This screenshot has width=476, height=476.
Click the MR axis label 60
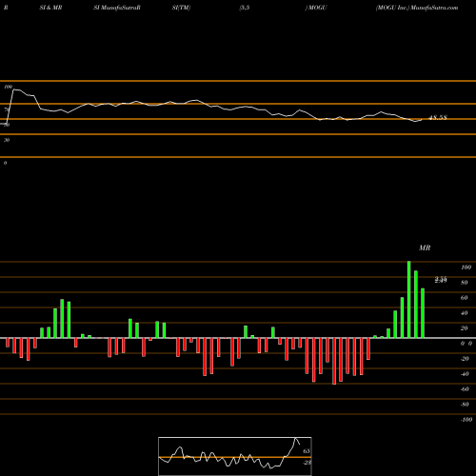click(465, 298)
